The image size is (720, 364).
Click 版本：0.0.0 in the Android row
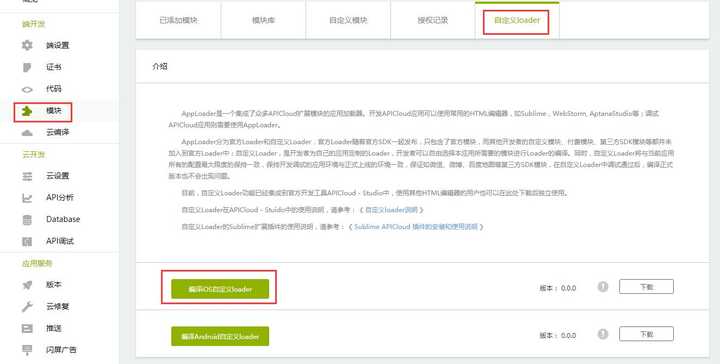pos(557,336)
